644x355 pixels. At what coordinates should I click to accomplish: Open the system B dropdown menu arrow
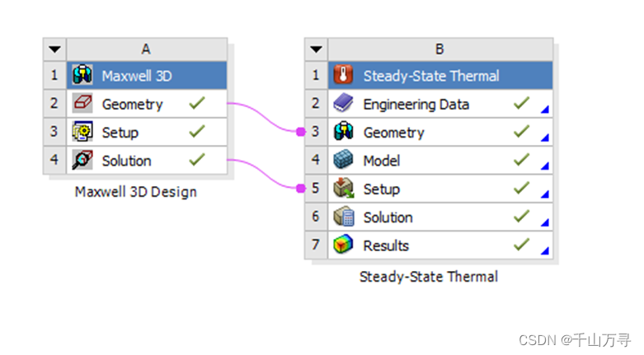316,49
